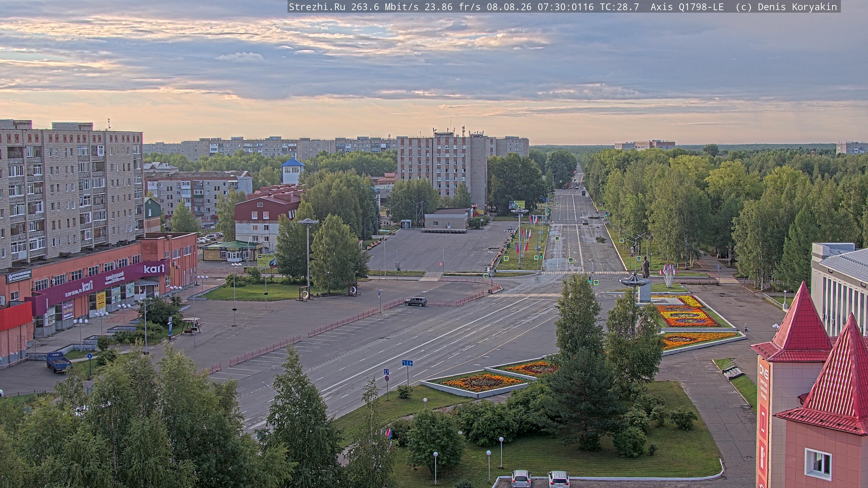Select the "TC:28.7" temperature reading
The width and height of the screenshot is (868, 488).
pyautogui.click(x=619, y=7)
